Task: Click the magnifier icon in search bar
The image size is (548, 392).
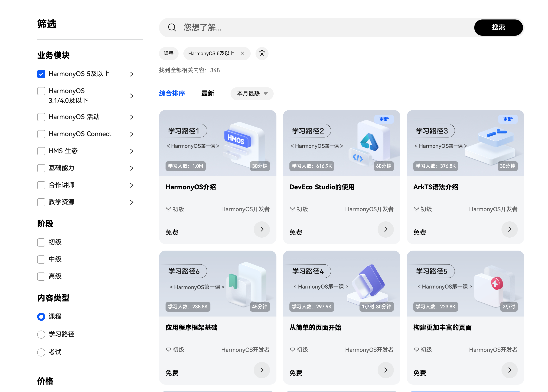Action: (172, 28)
